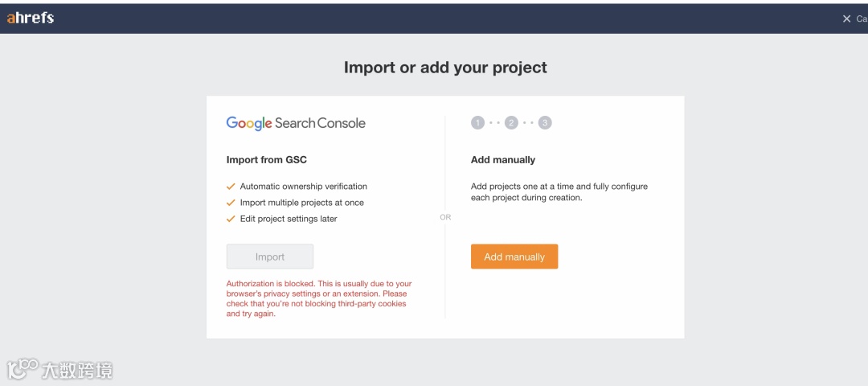The width and height of the screenshot is (868, 386).
Task: Select step 2 circle indicator
Action: [x=511, y=123]
